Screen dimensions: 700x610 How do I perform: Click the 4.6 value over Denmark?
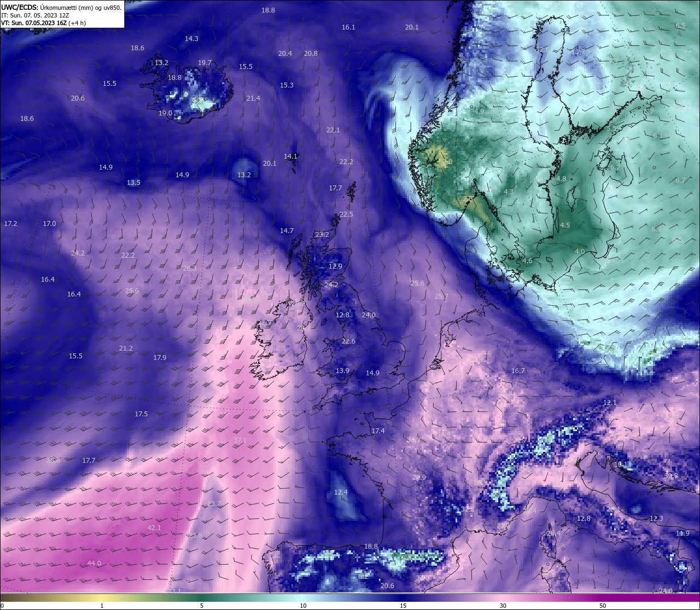pyautogui.click(x=527, y=260)
